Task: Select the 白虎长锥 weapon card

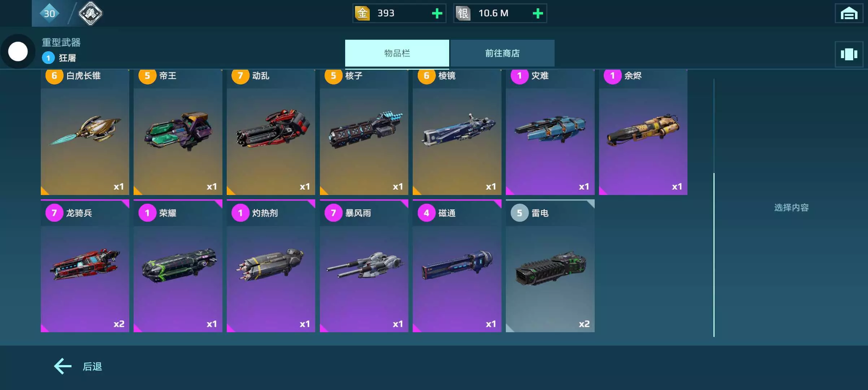Action: tap(85, 132)
